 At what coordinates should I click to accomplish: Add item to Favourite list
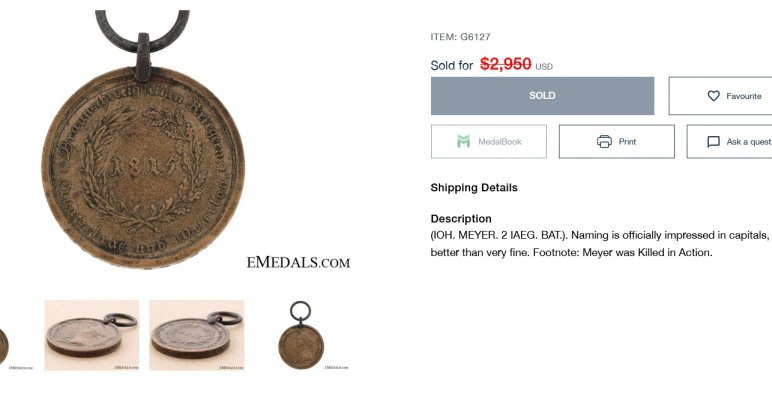pos(720,96)
